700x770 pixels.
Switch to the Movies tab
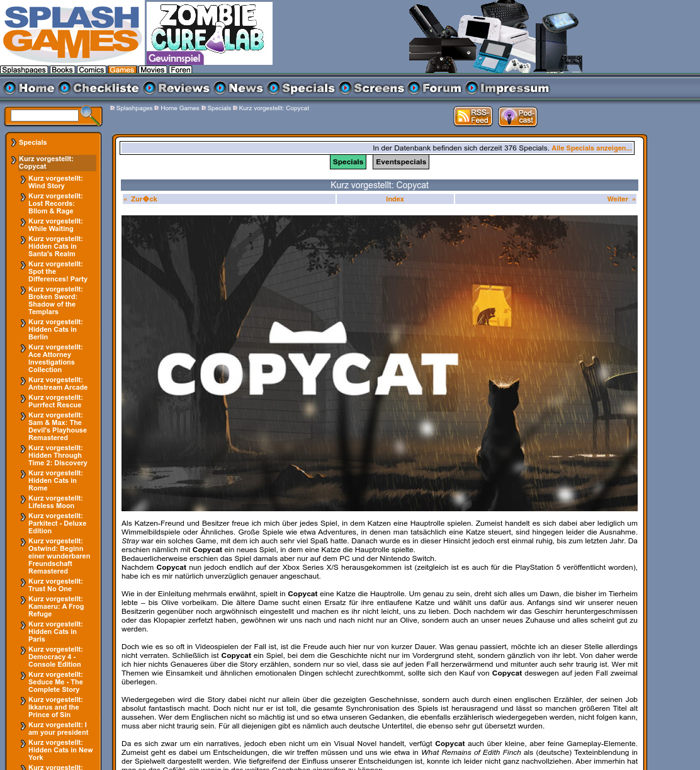click(x=152, y=70)
